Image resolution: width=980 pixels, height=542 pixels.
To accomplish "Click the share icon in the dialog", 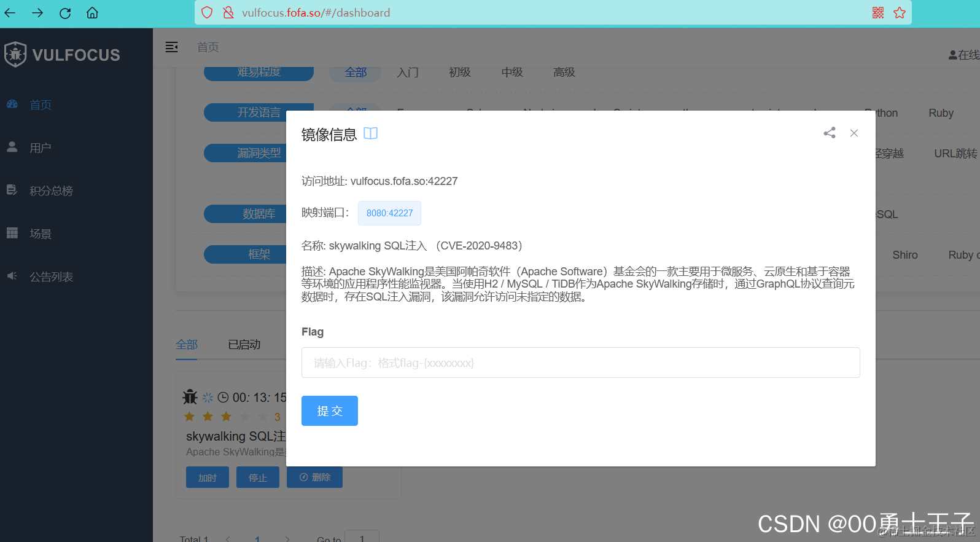I will pyautogui.click(x=830, y=133).
